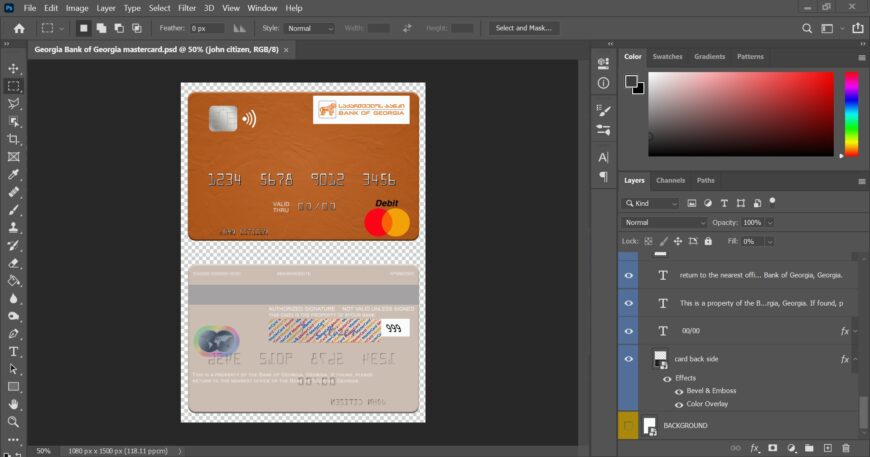The height and width of the screenshot is (457, 870).
Task: Hide the 'This is a property of the B...' layer
Action: [x=629, y=303]
